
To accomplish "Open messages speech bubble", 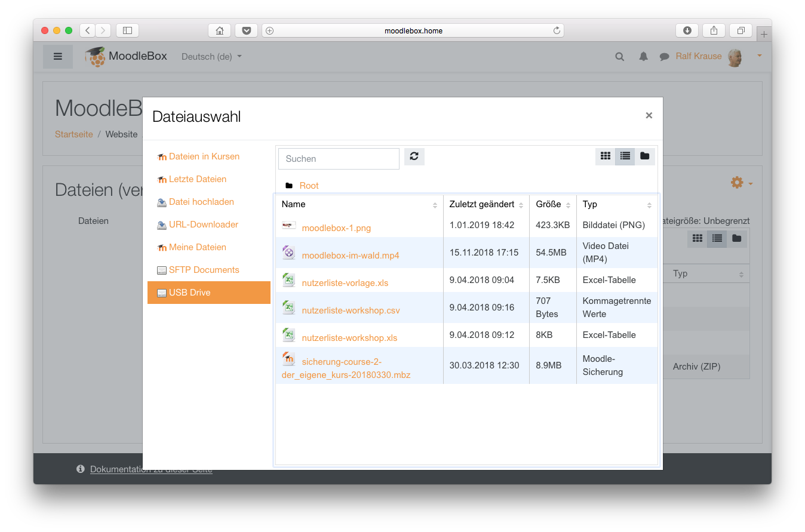I will (664, 57).
